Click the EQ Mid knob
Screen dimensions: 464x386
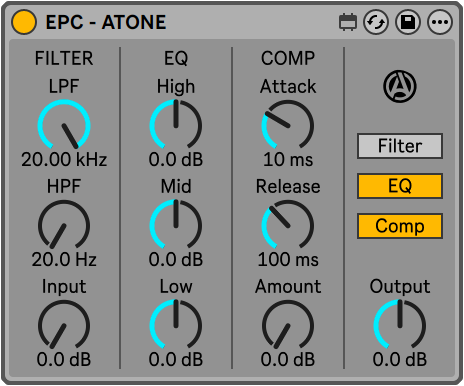tap(176, 225)
